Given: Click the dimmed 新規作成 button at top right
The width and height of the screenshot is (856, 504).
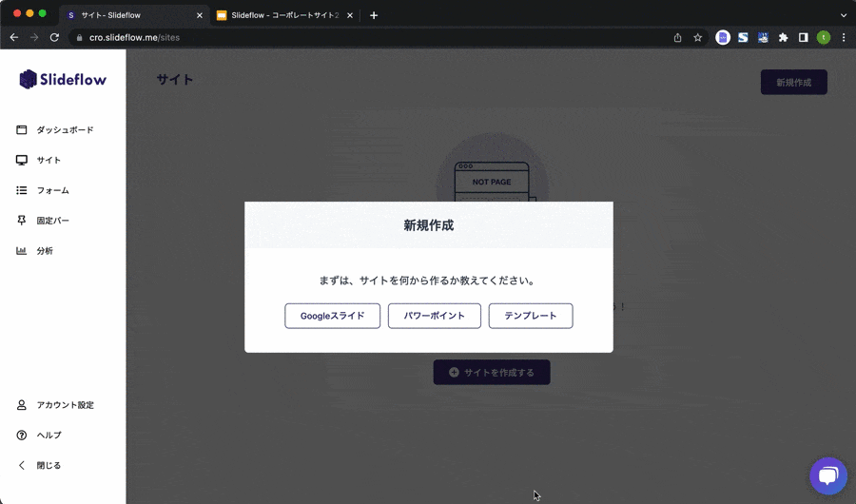Looking at the screenshot, I should 794,83.
